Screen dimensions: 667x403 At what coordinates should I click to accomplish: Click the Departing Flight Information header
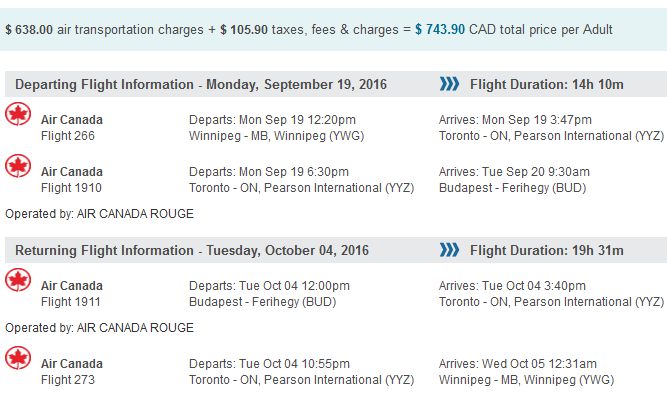click(x=201, y=84)
